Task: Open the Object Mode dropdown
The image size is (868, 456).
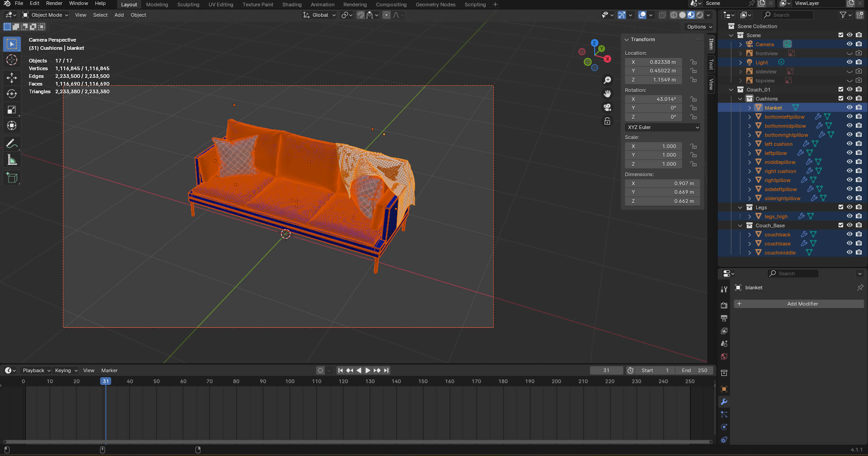Action: 45,15
